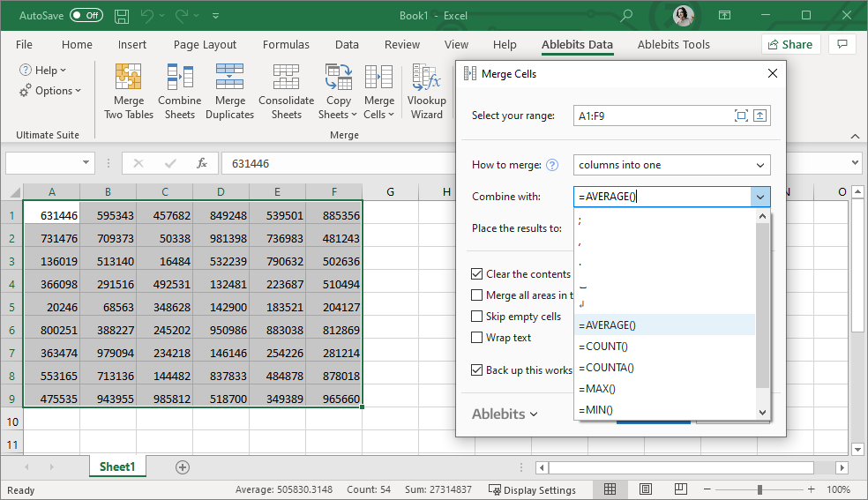Uncheck Clear the contents checkbox
The image size is (868, 500).
pyautogui.click(x=476, y=273)
